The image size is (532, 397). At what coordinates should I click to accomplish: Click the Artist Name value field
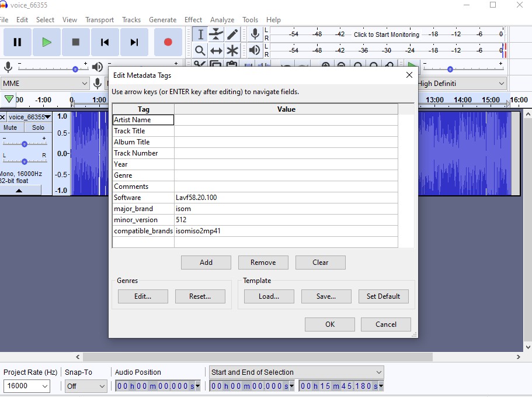point(286,120)
